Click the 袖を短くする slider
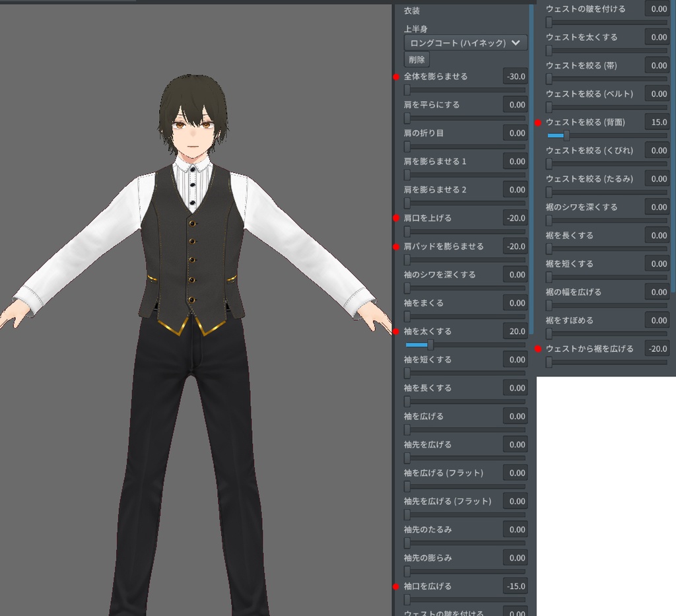 pyautogui.click(x=465, y=373)
